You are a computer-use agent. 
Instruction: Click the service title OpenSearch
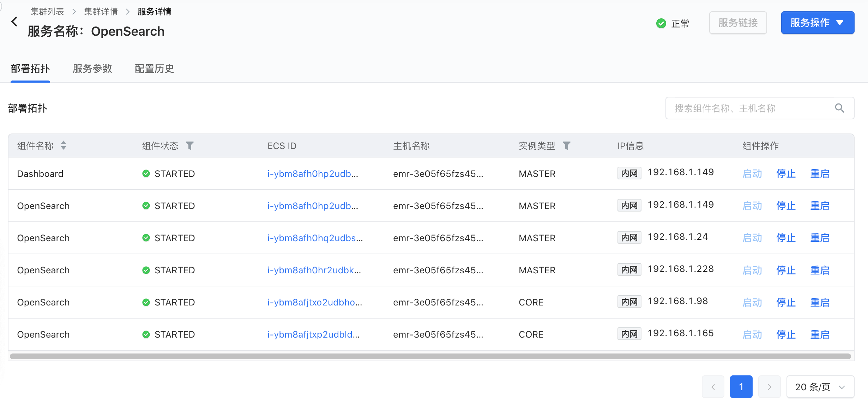pyautogui.click(x=128, y=31)
